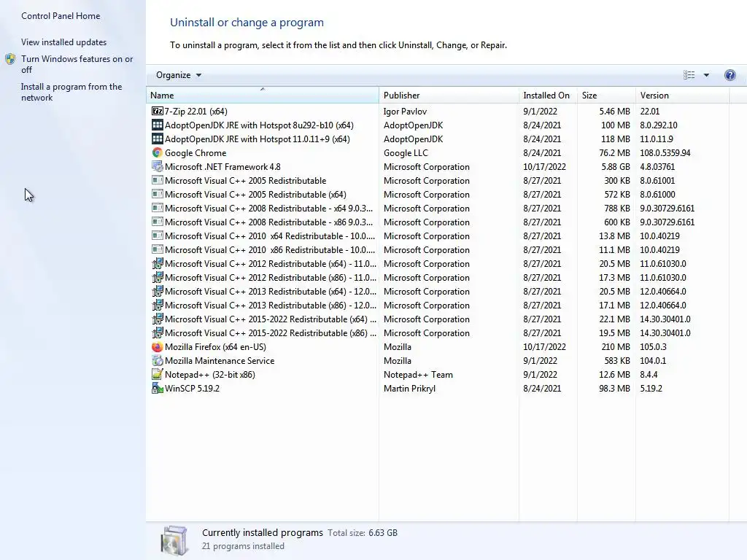The width and height of the screenshot is (747, 560).
Task: Select Notepad++ (32-bit x86) entry
Action: (x=209, y=374)
